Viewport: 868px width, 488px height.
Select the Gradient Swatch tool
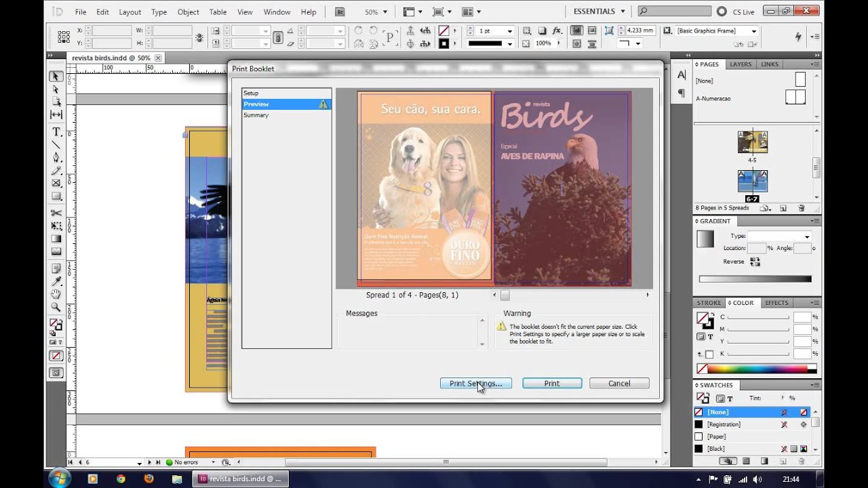tap(56, 239)
